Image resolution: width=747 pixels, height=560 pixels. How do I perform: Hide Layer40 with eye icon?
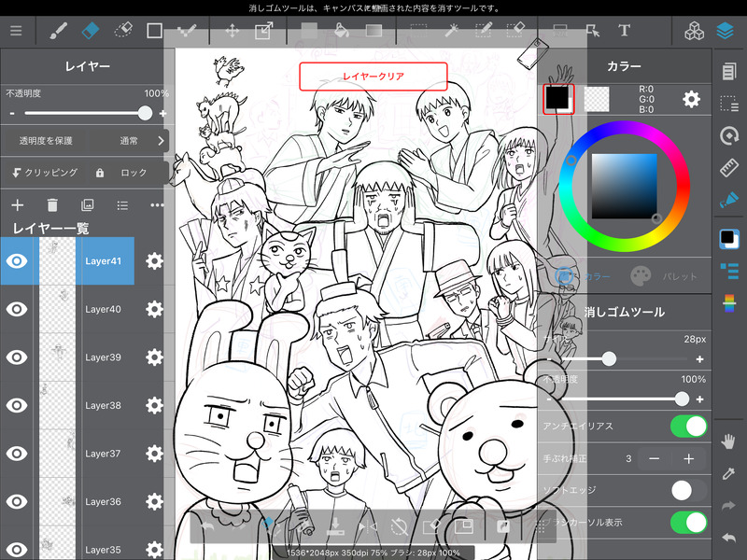point(17,309)
